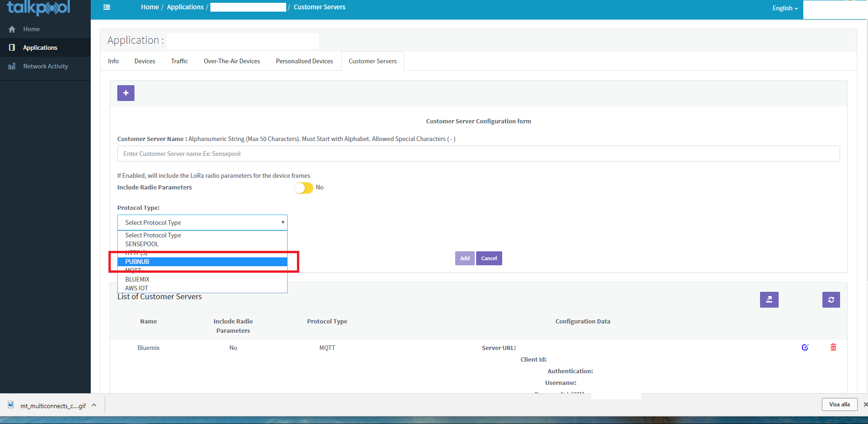Choose AWS IOT protocol option
The width and height of the screenshot is (868, 424).
(x=202, y=288)
